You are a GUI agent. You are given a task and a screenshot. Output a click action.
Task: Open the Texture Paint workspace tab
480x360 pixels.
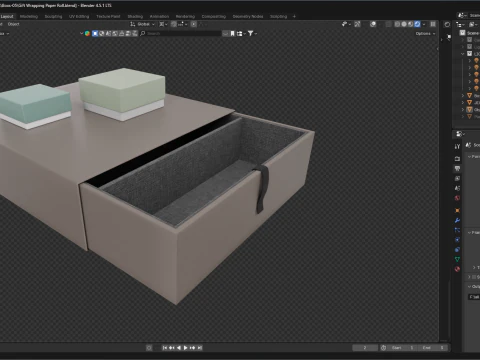tap(108, 16)
